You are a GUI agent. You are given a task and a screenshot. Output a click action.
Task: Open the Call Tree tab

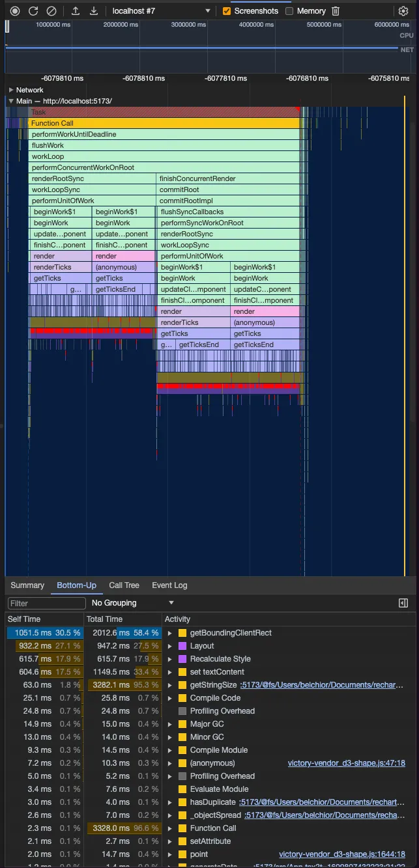click(124, 585)
